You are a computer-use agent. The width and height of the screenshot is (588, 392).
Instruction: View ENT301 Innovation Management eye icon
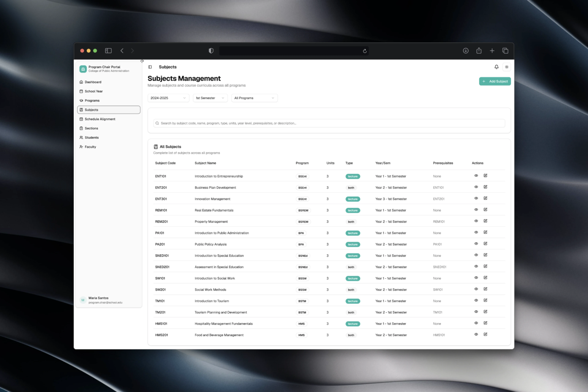476,198
